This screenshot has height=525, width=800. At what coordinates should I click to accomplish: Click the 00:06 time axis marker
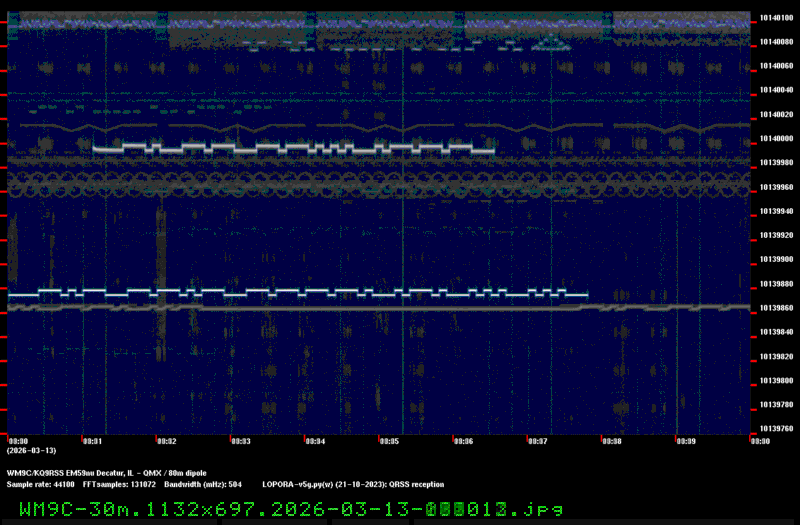463,441
